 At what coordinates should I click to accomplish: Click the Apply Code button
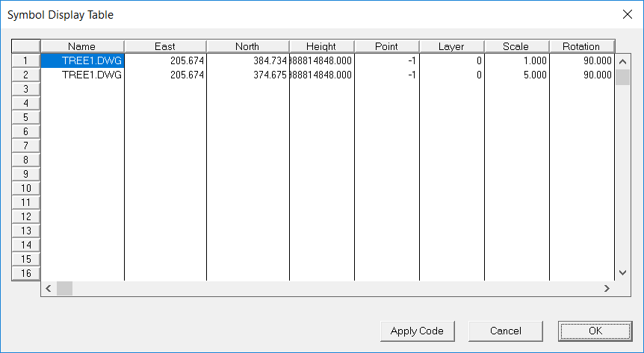coord(417,331)
